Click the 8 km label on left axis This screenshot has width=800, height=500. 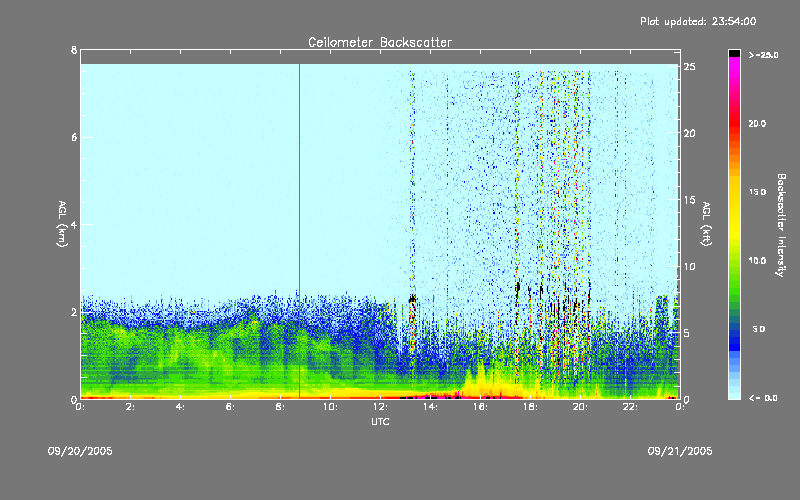pos(74,51)
